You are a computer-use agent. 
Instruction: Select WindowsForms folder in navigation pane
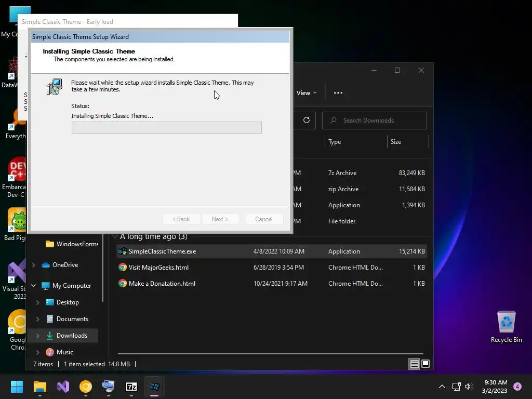tap(72, 244)
